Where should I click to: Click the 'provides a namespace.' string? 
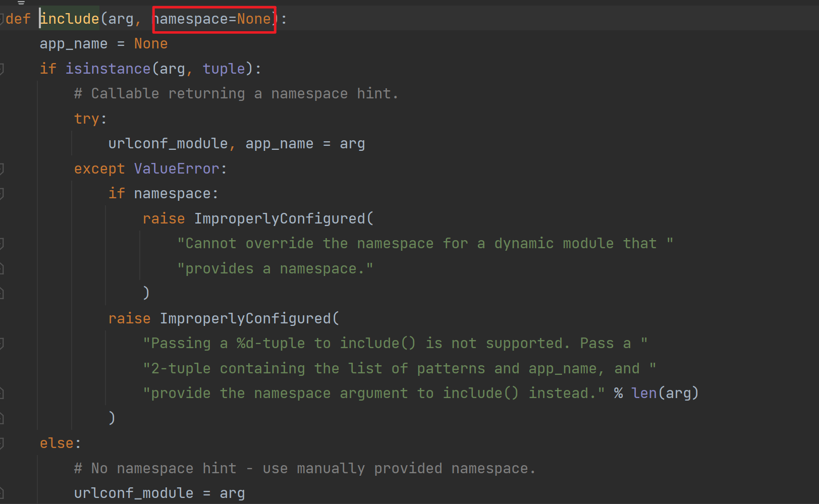pyautogui.click(x=275, y=269)
